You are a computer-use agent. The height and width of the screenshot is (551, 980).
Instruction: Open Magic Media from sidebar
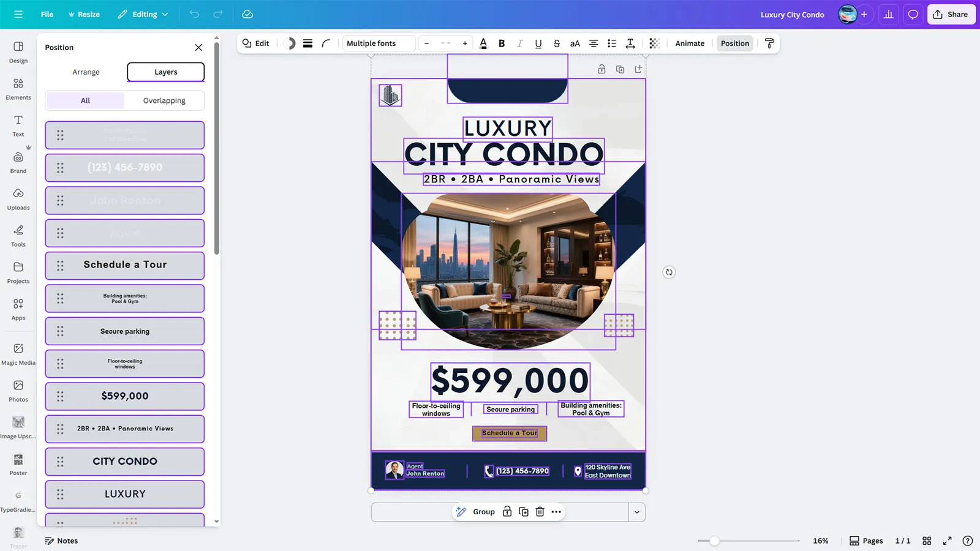(x=18, y=353)
